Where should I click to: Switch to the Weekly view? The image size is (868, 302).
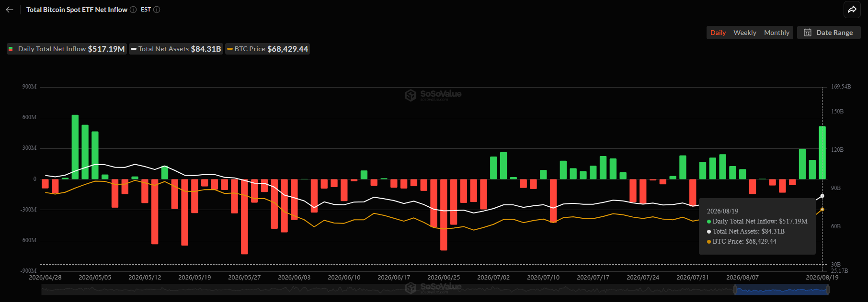pos(745,33)
